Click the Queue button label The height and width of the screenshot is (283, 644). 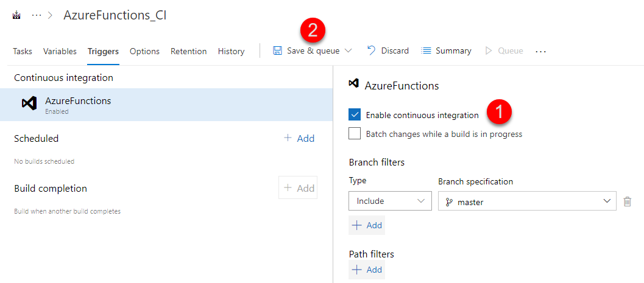(x=511, y=51)
